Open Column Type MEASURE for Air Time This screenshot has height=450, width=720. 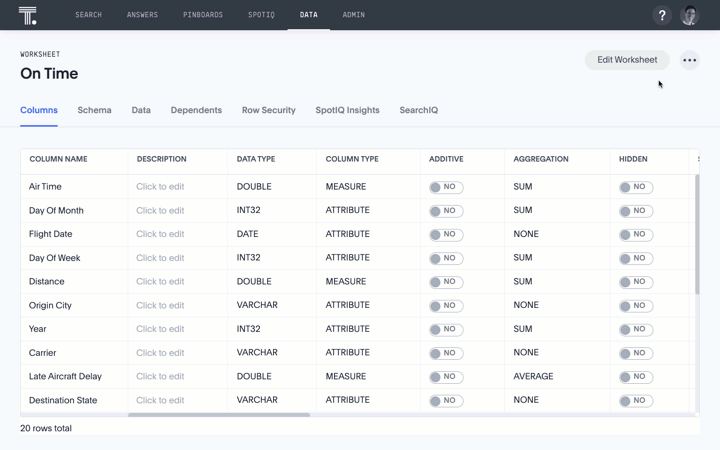(346, 186)
